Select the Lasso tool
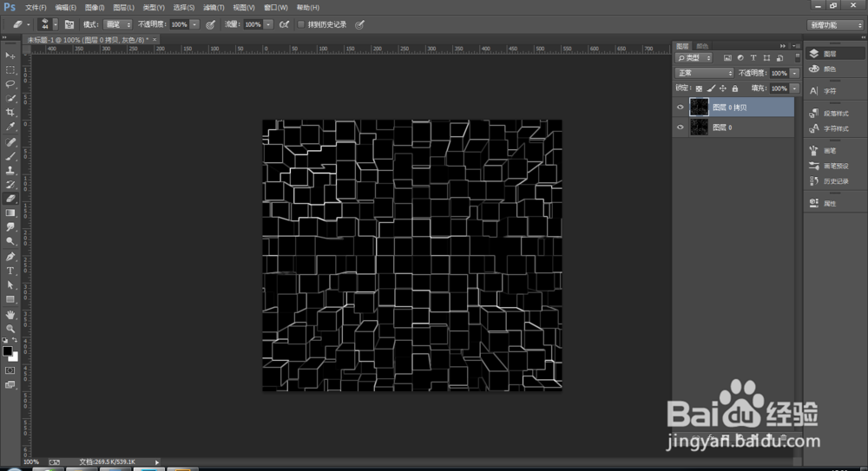 10,84
